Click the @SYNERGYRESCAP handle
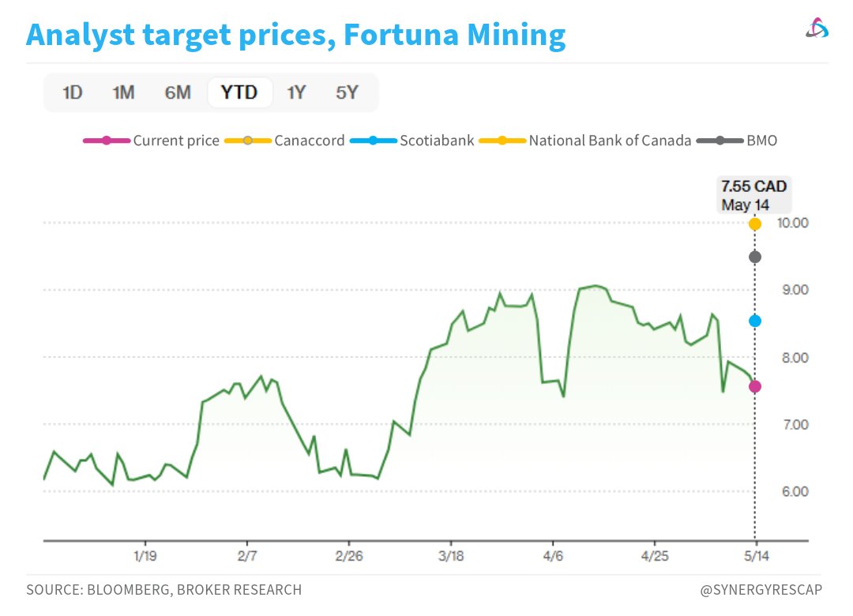The height and width of the screenshot is (616, 853). pos(761,590)
